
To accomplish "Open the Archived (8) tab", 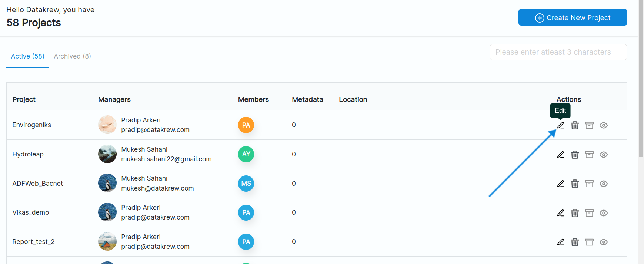I will pos(73,56).
